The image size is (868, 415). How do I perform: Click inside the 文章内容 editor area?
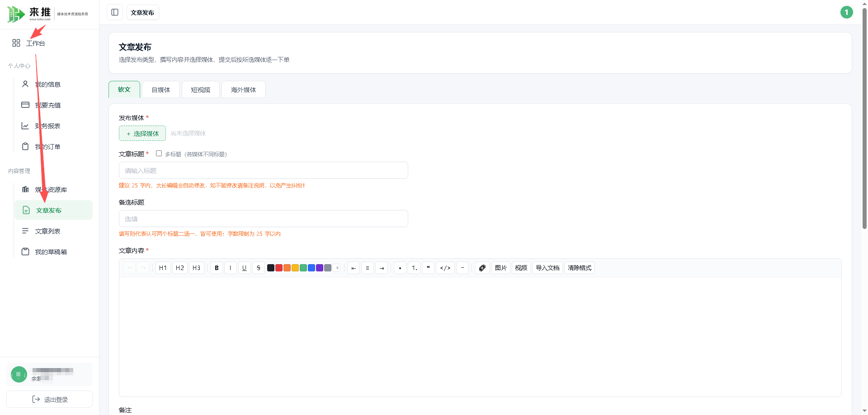(480, 336)
